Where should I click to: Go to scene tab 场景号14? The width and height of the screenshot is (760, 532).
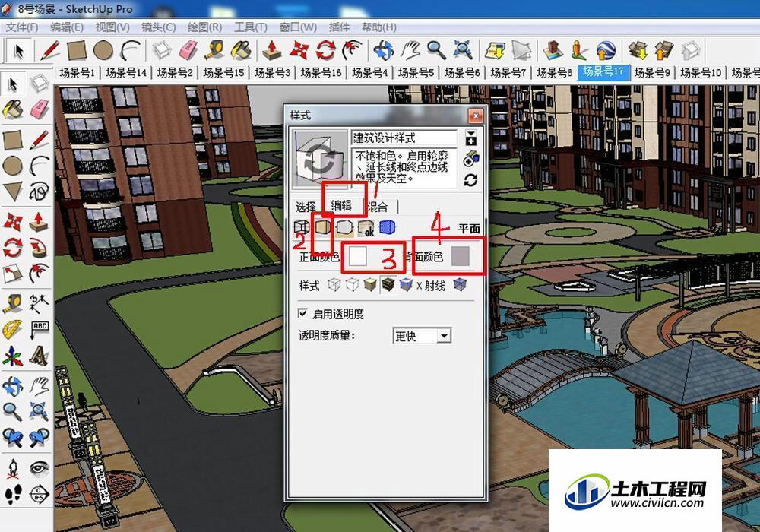pyautogui.click(x=126, y=73)
